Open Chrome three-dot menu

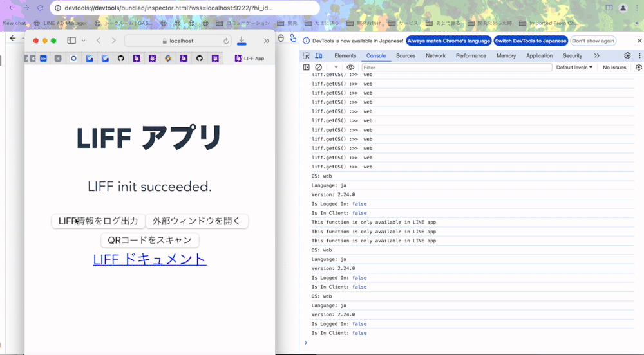(x=637, y=8)
